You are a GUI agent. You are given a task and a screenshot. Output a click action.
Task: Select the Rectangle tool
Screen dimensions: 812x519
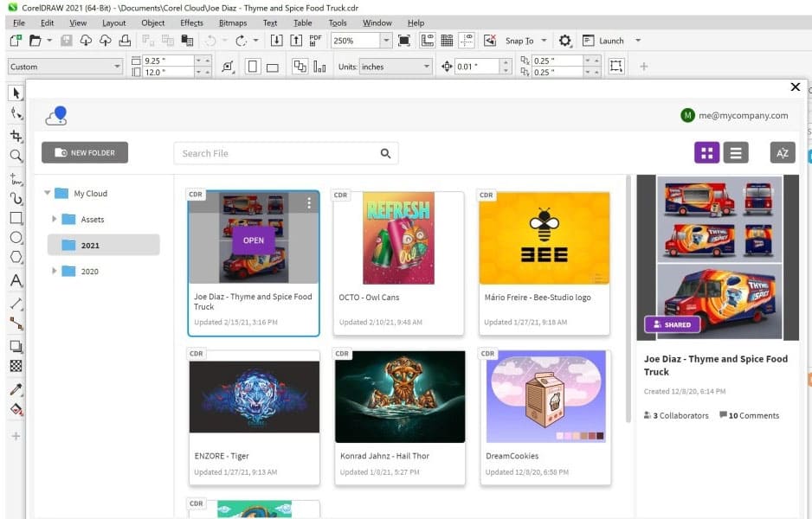(16, 218)
